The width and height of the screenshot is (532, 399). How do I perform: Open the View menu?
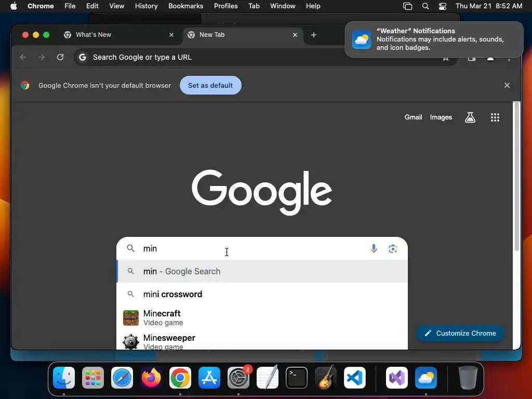(116, 6)
